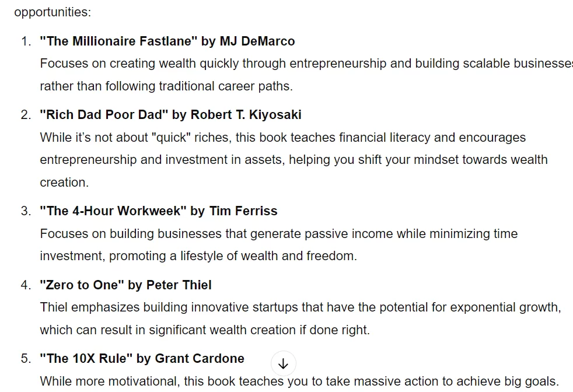
Task: Click "Rich Dad Poor Dad" heading
Action: point(104,114)
